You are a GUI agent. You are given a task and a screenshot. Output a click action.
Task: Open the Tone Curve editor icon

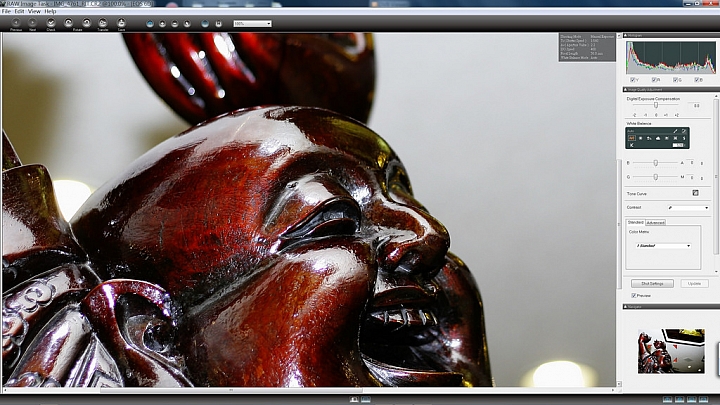point(695,193)
